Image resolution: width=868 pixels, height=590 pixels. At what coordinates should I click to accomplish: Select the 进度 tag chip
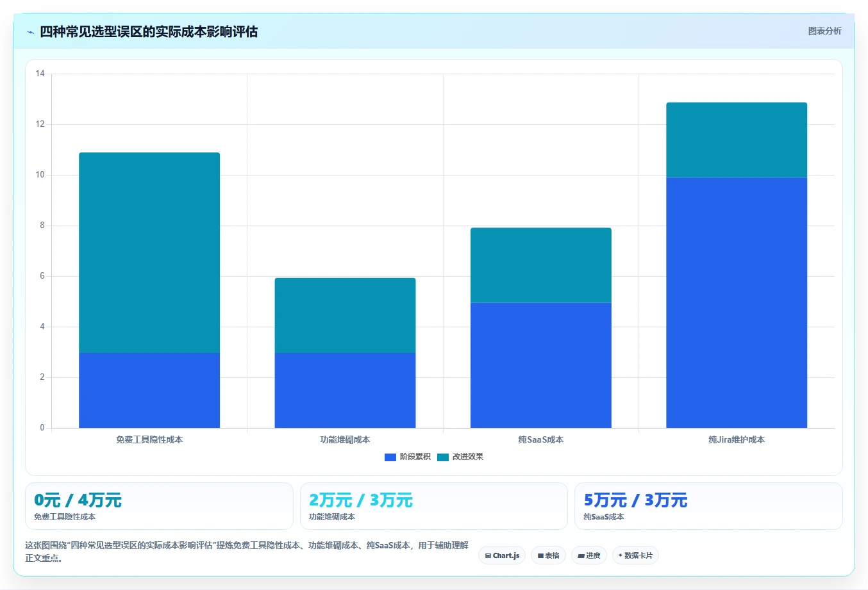(x=589, y=555)
